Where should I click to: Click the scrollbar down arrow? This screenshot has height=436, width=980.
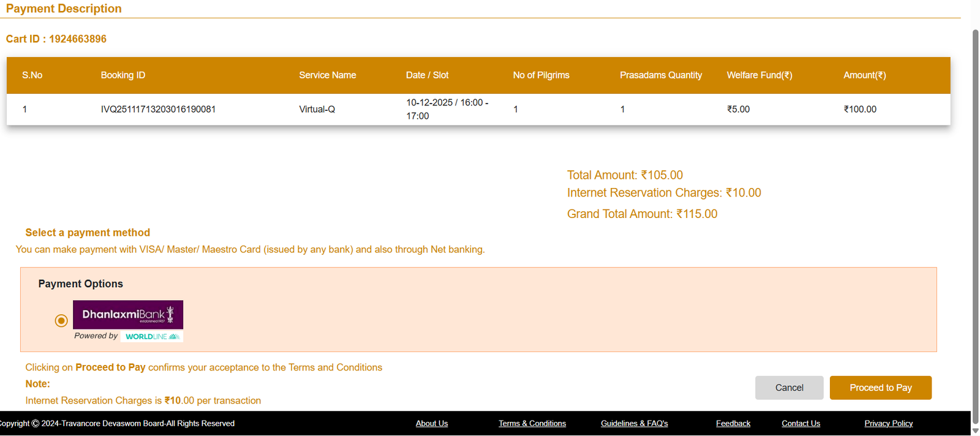coord(975,430)
